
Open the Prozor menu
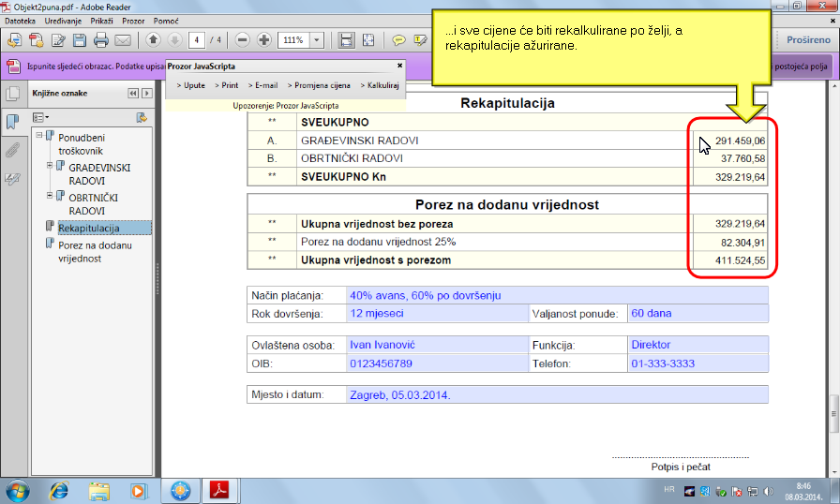(133, 21)
